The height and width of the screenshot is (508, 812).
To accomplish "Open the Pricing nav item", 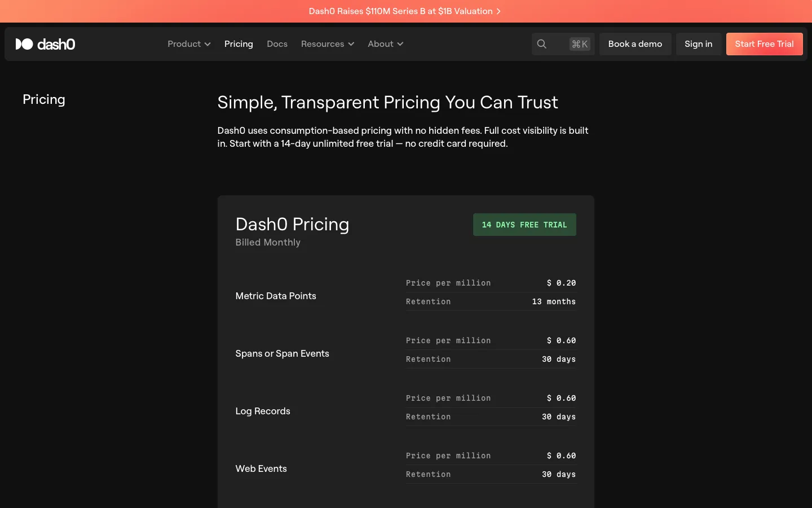I will pyautogui.click(x=239, y=44).
